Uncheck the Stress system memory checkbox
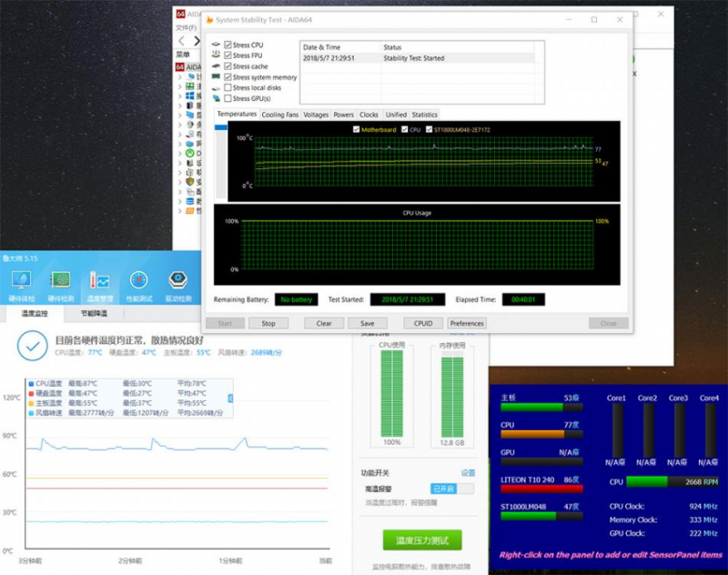Screen dimensions: 728x575 (228, 77)
